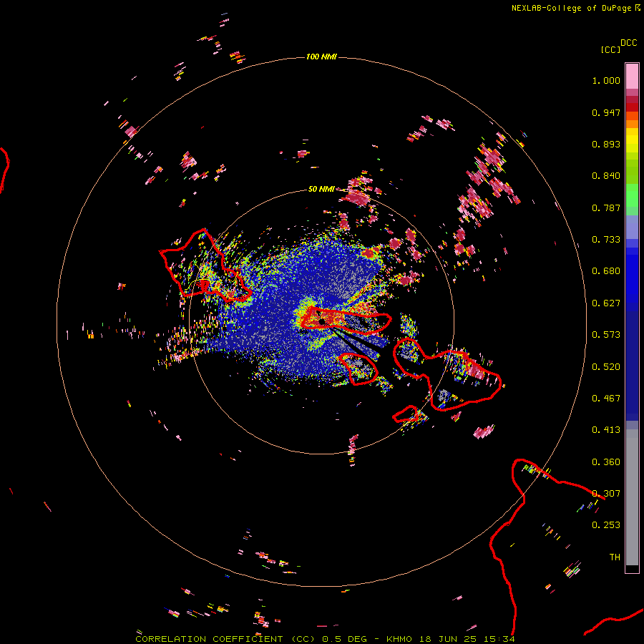The image size is (644, 644).
Task: Pick the light pink swatch beside 1.000
Action: click(632, 77)
